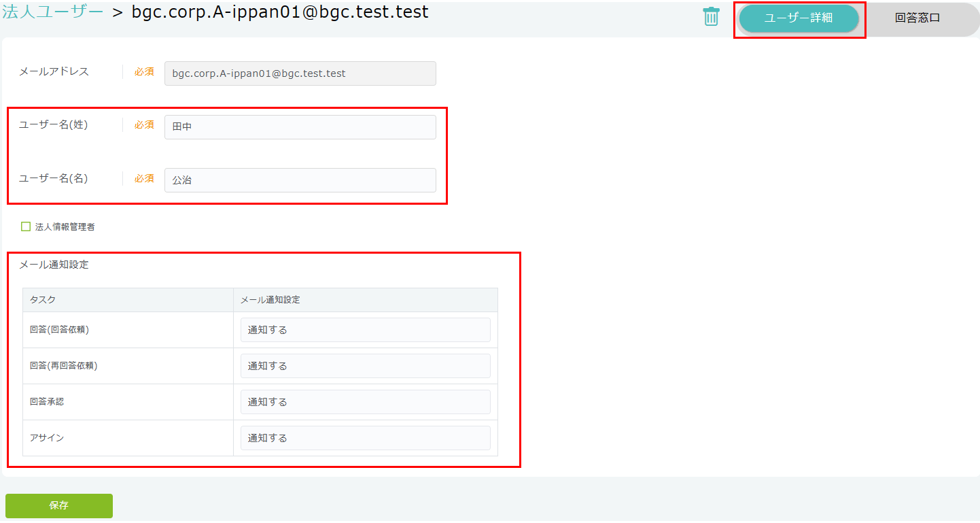Click the email address in the page title

[280, 12]
